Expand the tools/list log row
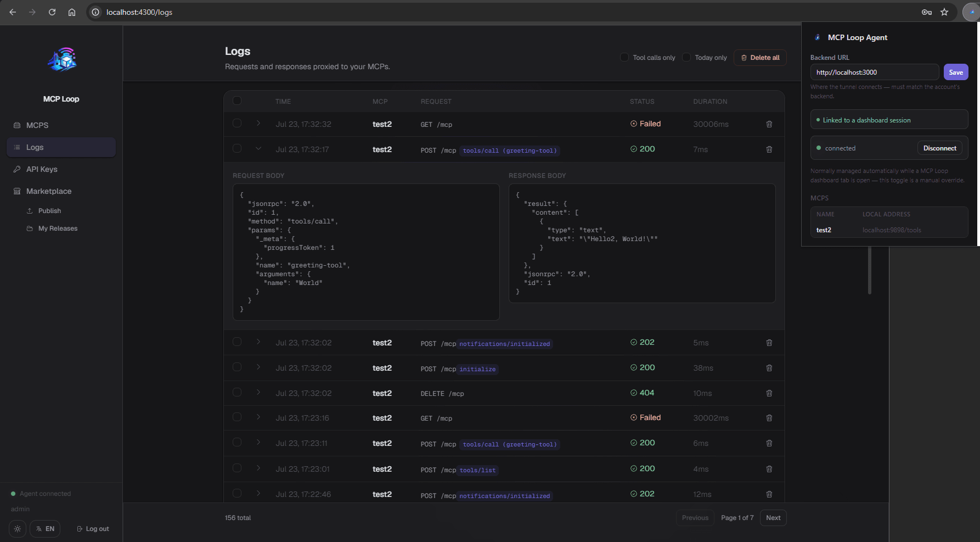This screenshot has width=980, height=542. (x=258, y=468)
